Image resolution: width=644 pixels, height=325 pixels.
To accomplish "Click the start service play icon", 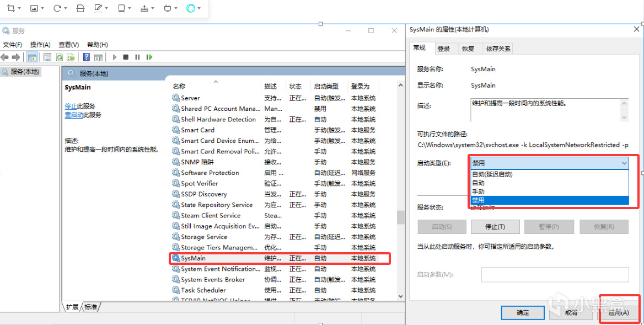I will [115, 57].
